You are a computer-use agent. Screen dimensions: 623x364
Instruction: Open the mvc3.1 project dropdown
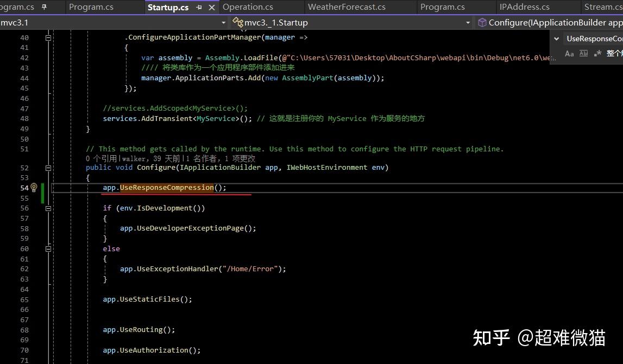[x=223, y=22]
